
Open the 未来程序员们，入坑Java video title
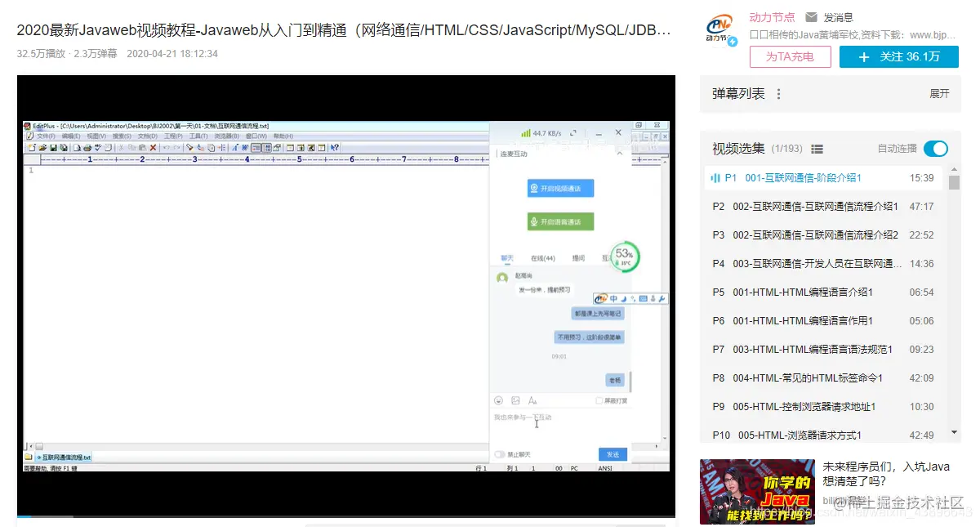[886, 474]
